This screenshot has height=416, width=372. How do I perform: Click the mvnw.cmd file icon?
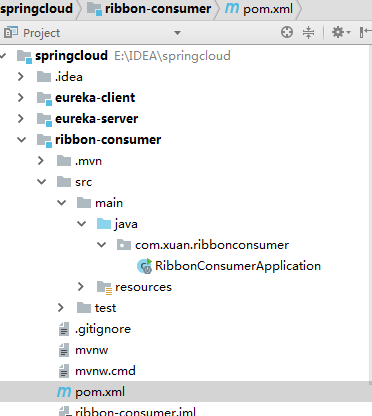[x=64, y=371]
